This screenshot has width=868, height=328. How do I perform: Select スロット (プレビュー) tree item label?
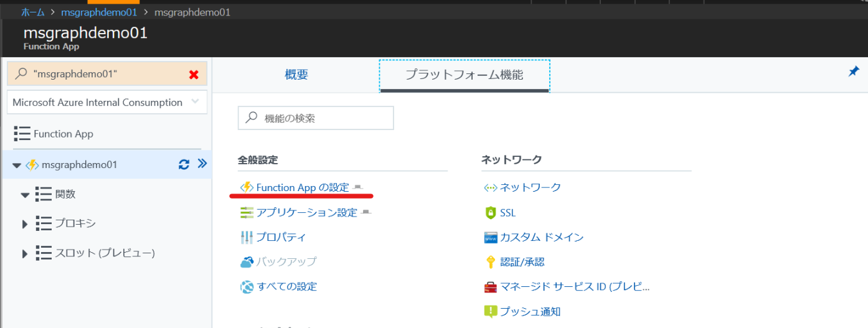pos(105,253)
